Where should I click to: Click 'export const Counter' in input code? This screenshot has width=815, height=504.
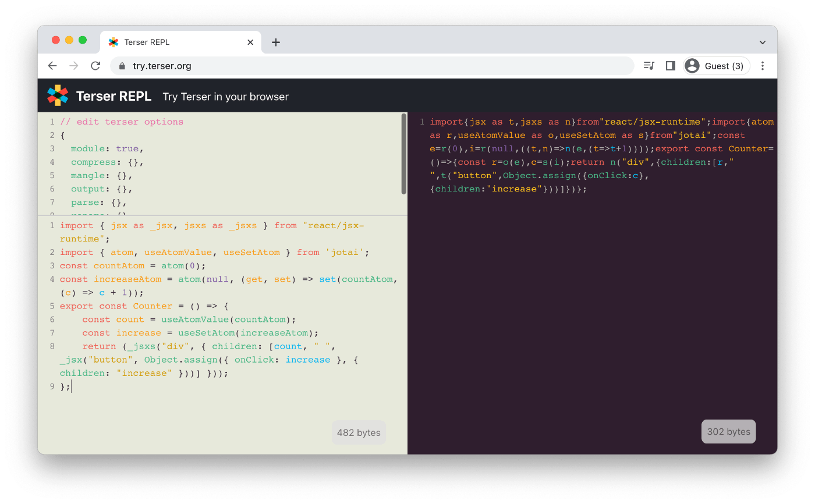[x=116, y=306]
